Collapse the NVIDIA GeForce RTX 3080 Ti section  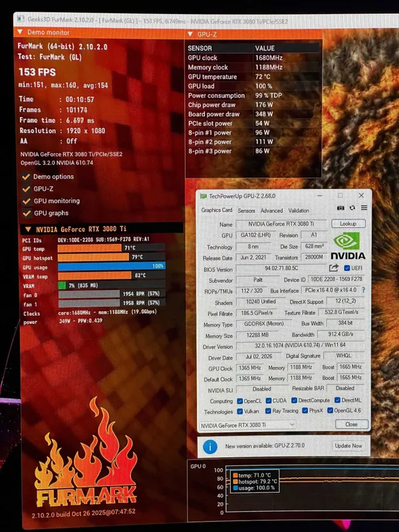28,229
